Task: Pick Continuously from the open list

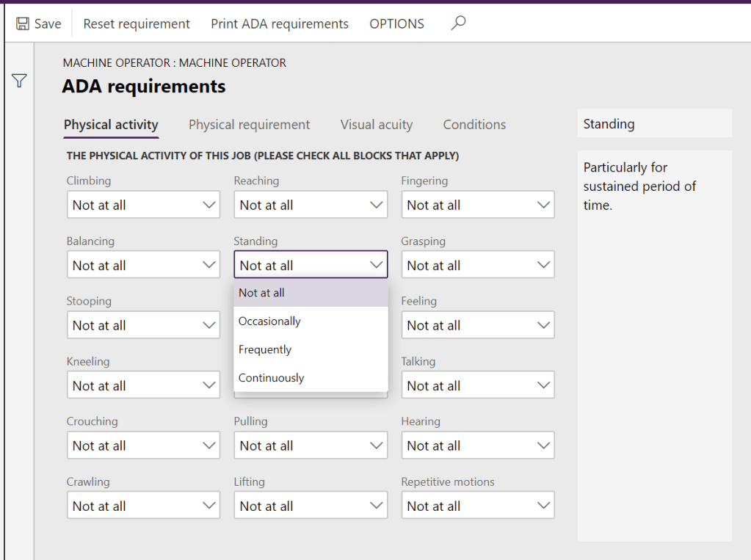Action: click(x=271, y=379)
